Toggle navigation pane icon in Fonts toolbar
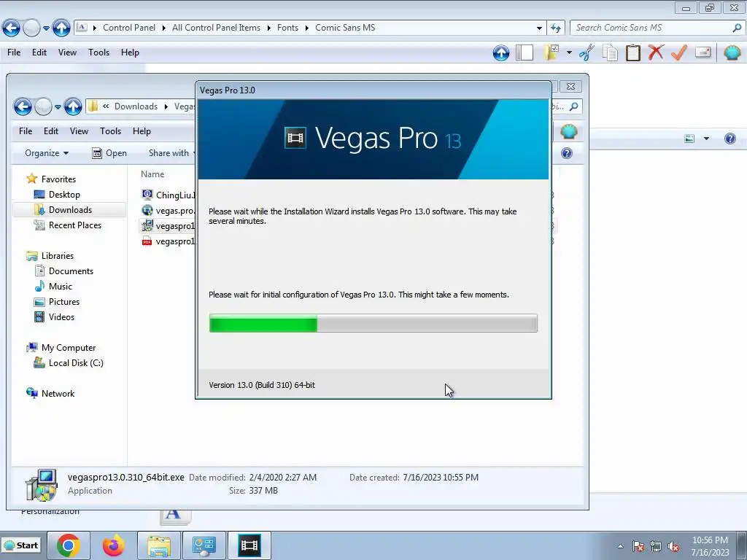Viewport: 747px width, 560px height. [x=525, y=52]
